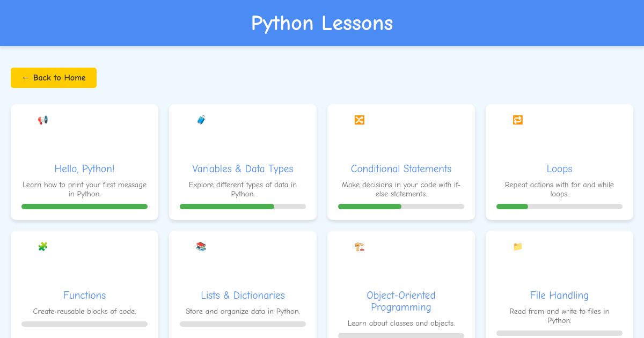
Task: Select the Conditional Statements lesson title
Action: tap(401, 168)
